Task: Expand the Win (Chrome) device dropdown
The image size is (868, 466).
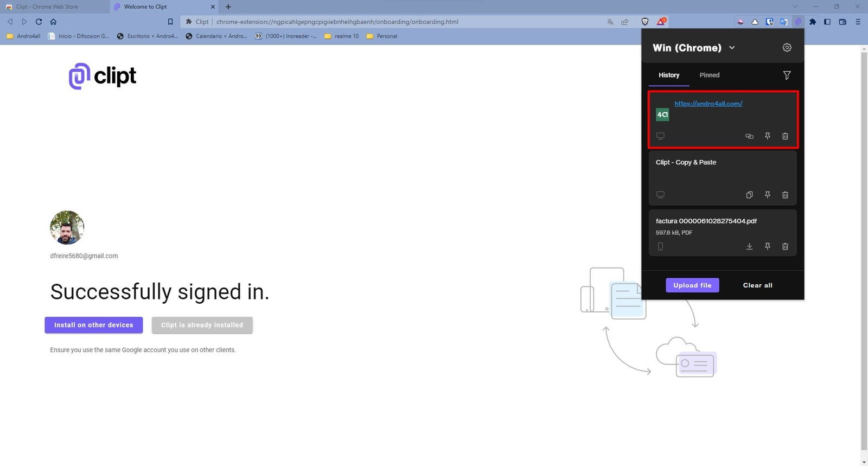Action: (x=732, y=48)
